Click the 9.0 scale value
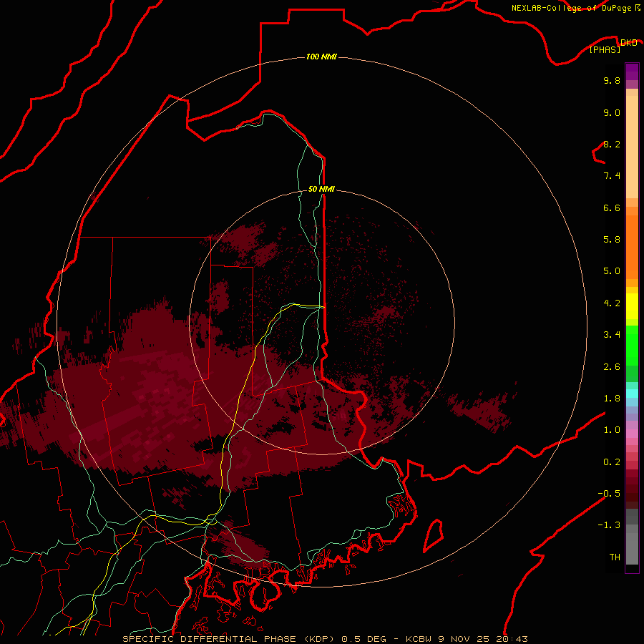The height and width of the screenshot is (644, 644). pos(612,112)
